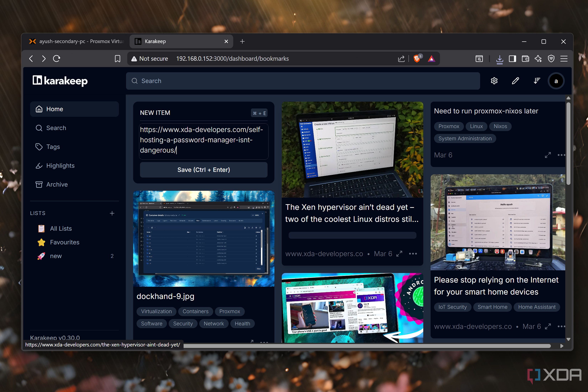Open smart home article thumbnail

tap(498, 222)
